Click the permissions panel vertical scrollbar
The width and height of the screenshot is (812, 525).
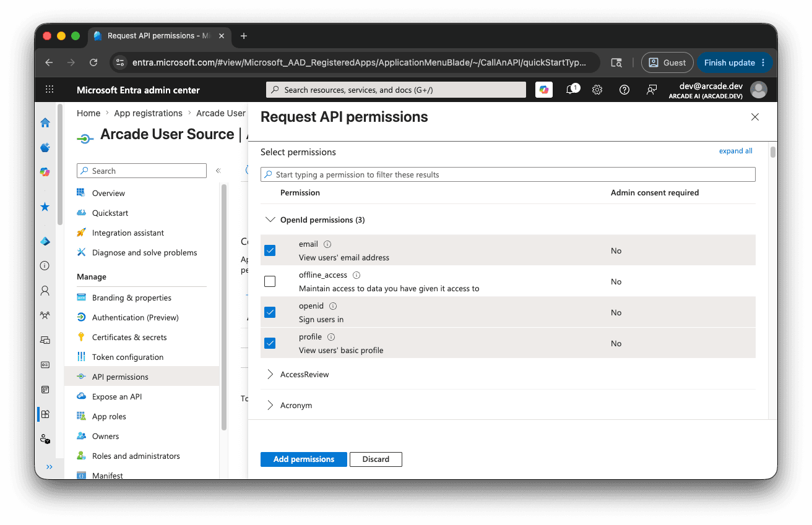coord(773,152)
